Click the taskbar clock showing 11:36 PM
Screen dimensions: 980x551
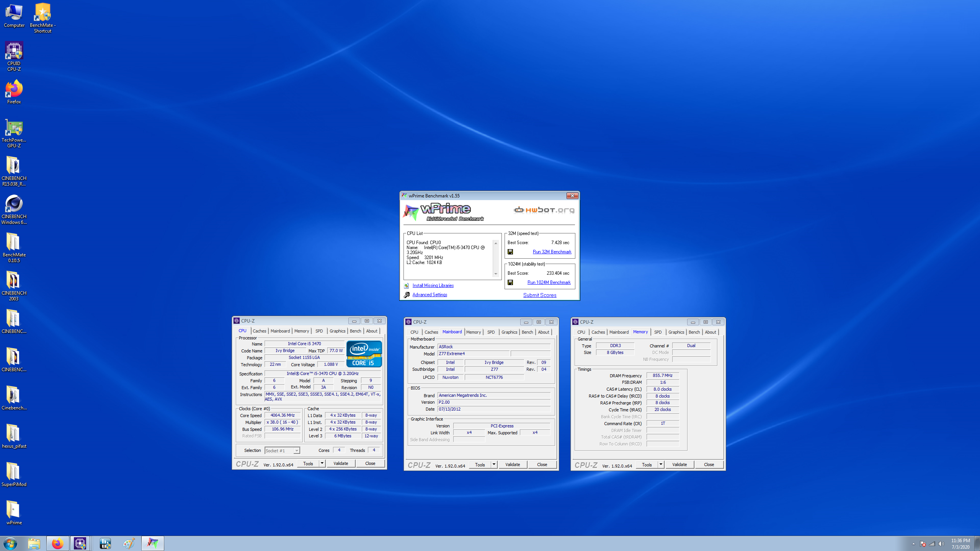960,544
